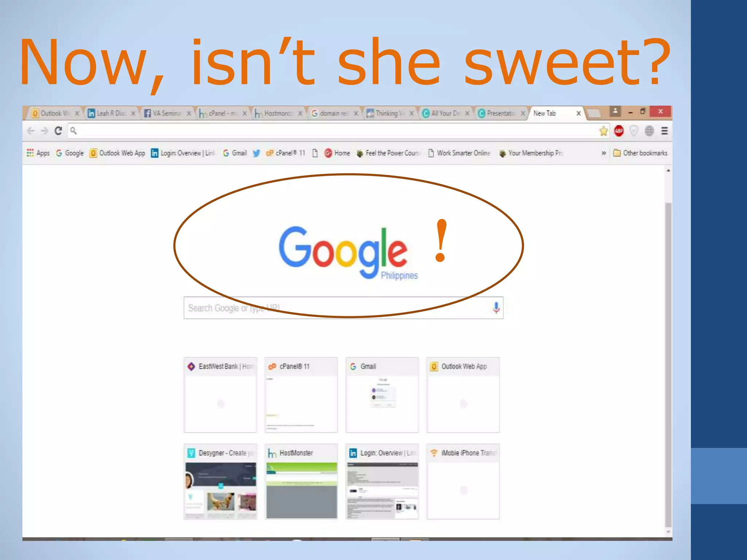Open the Gmail bookmark link

coord(235,153)
